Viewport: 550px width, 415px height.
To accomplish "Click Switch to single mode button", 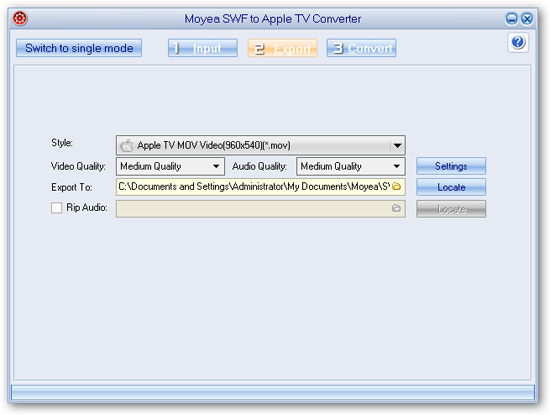I will point(79,48).
